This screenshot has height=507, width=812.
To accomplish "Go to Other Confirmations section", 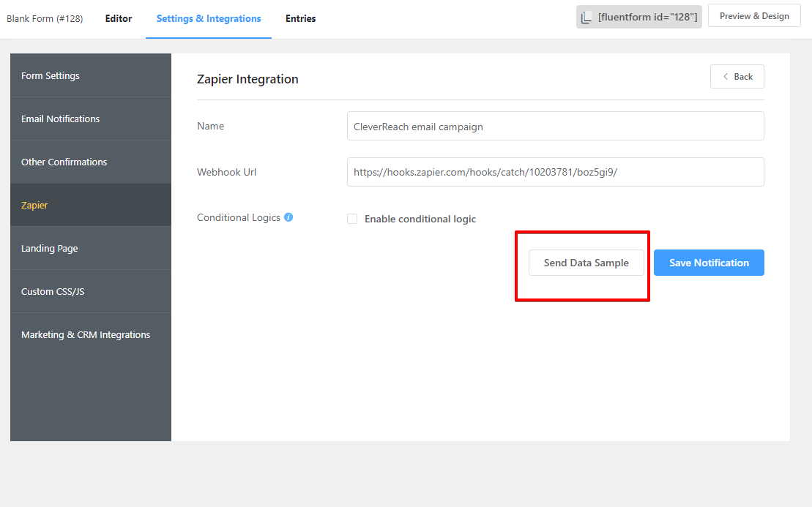I will click(x=91, y=162).
